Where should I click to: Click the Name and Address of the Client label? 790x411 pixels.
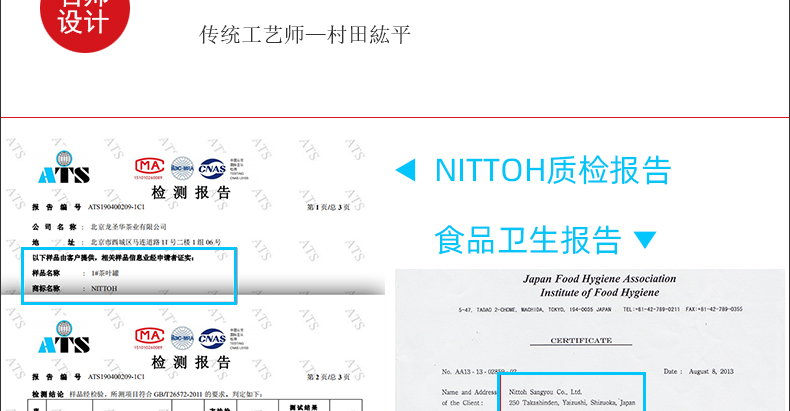(469, 397)
